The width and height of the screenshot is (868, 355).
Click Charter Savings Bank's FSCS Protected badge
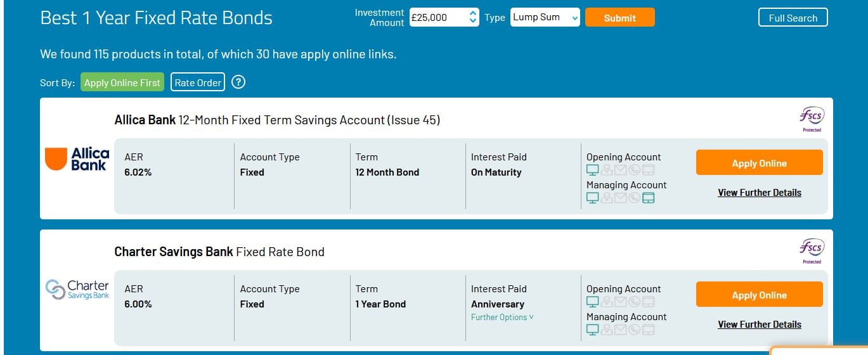[812, 251]
